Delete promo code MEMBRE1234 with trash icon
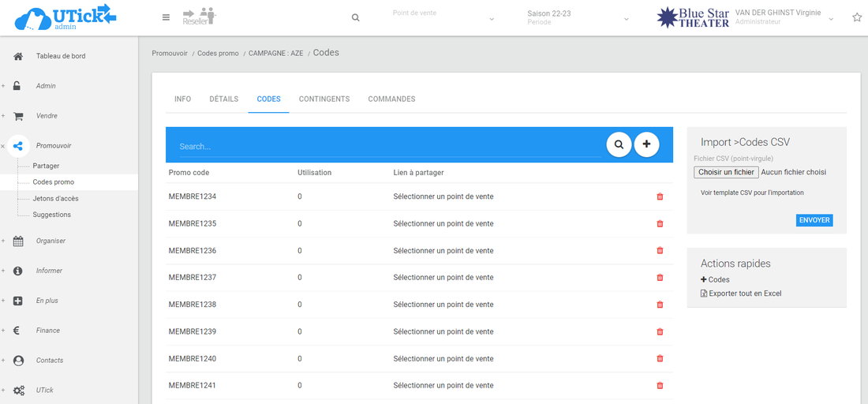Screen dimensions: 868x404 660,196
